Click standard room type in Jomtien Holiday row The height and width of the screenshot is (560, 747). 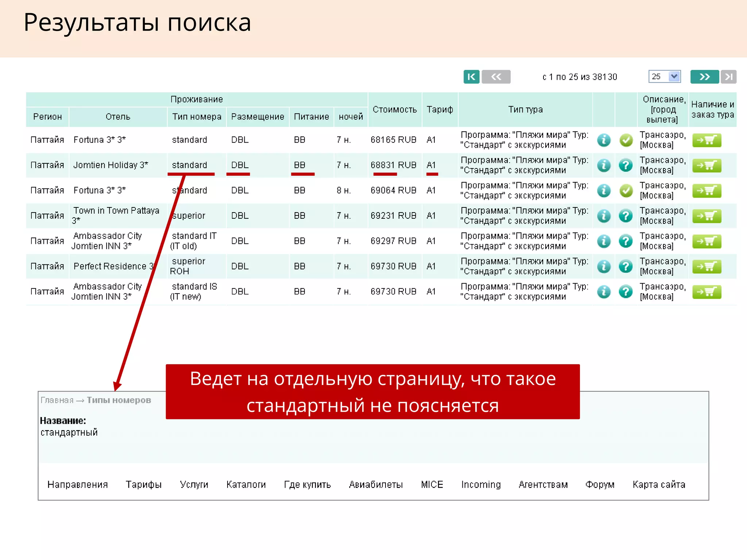[190, 165]
